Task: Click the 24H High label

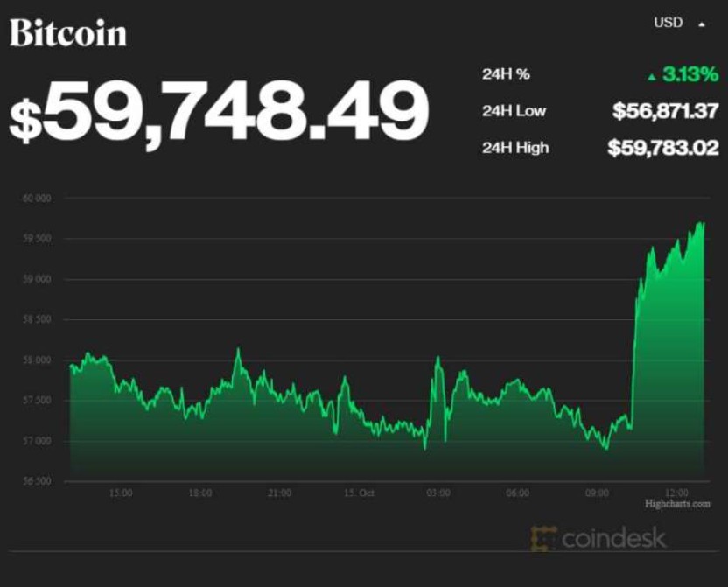Action: click(x=515, y=148)
